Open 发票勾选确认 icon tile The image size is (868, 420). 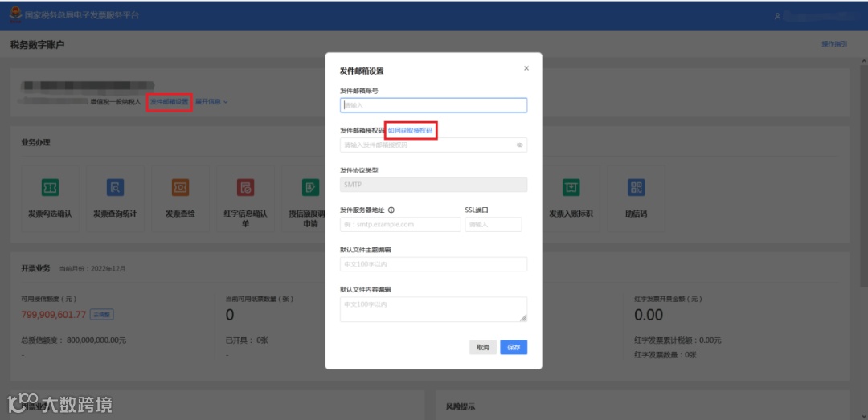(51, 198)
